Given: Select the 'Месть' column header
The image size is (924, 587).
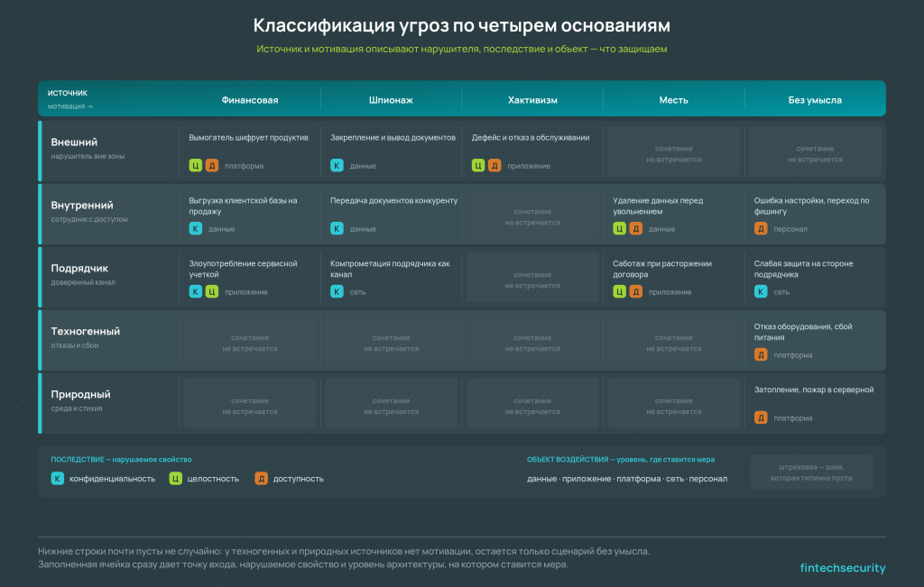Looking at the screenshot, I should [x=673, y=100].
